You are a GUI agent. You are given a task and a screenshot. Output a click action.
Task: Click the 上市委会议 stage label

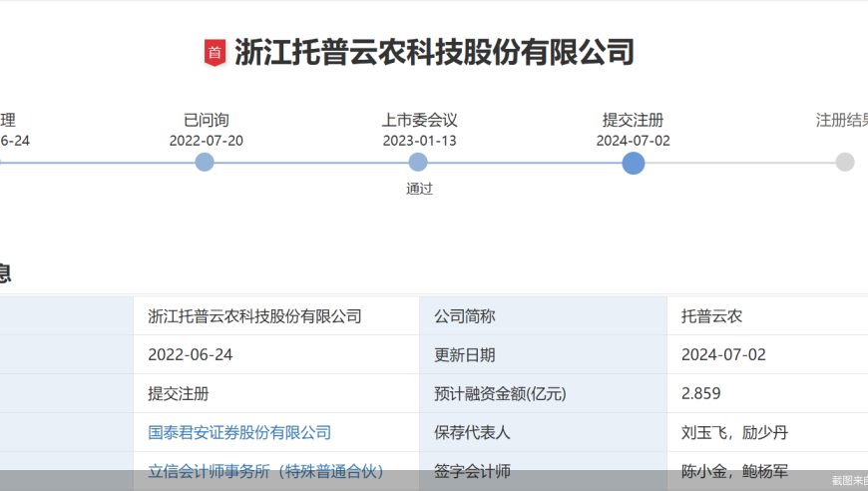point(419,120)
